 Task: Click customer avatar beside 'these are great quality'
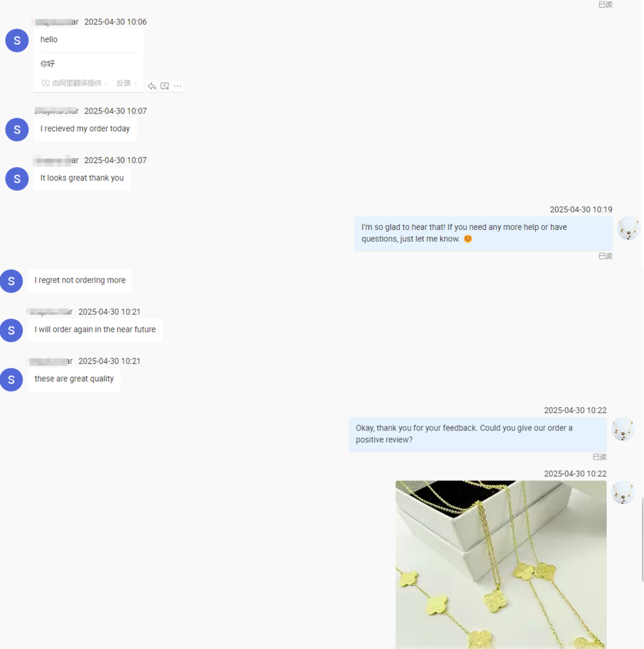pos(11,379)
